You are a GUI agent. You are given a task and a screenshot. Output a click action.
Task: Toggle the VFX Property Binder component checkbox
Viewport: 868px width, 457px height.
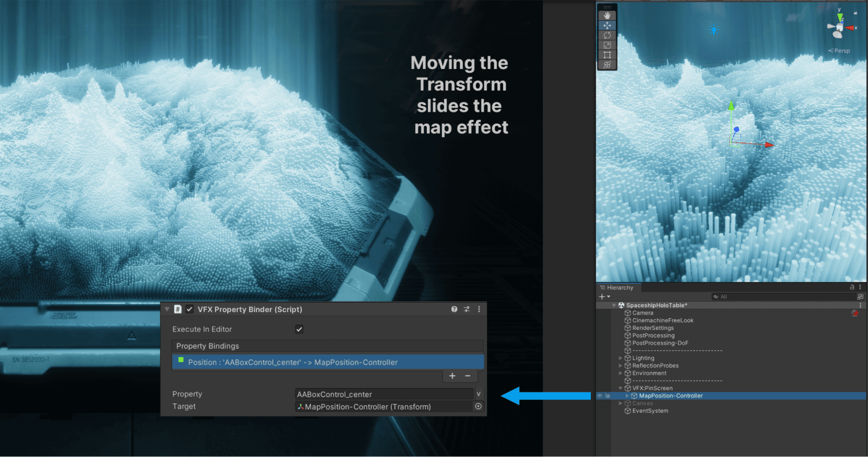pyautogui.click(x=190, y=309)
